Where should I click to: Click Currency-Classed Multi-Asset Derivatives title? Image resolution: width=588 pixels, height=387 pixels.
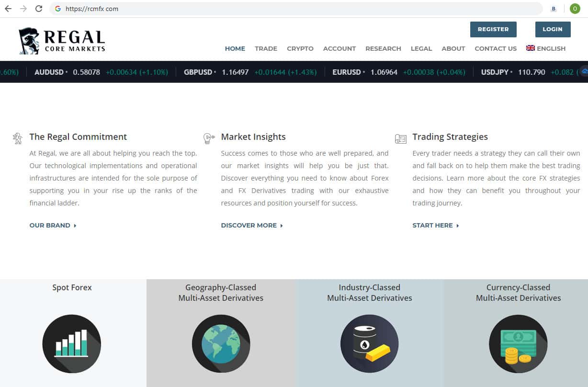[518, 293]
